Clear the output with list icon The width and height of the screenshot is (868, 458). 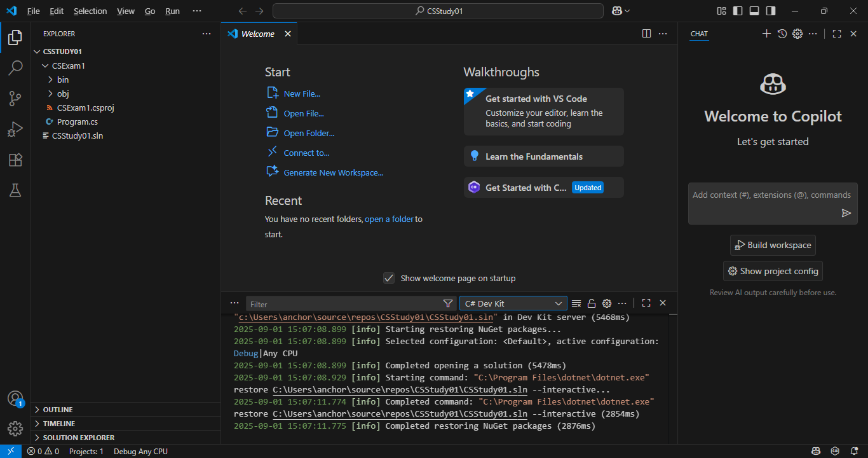[576, 303]
